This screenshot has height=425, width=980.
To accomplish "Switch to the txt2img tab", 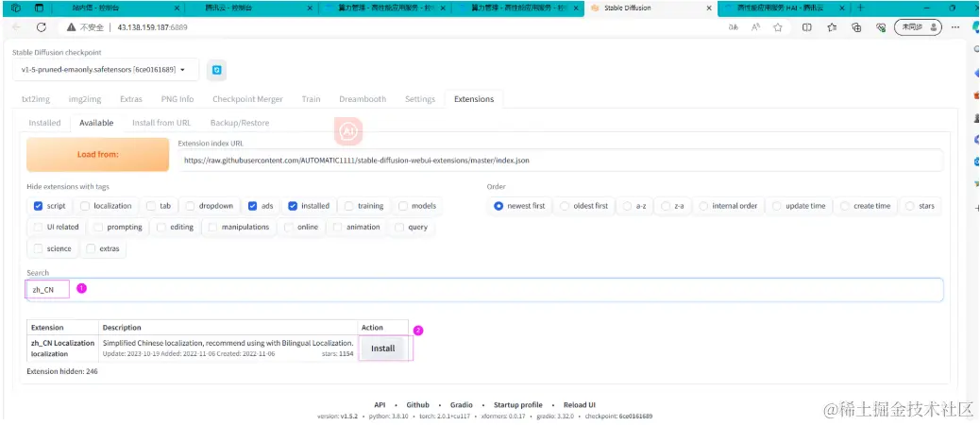I will tap(36, 99).
